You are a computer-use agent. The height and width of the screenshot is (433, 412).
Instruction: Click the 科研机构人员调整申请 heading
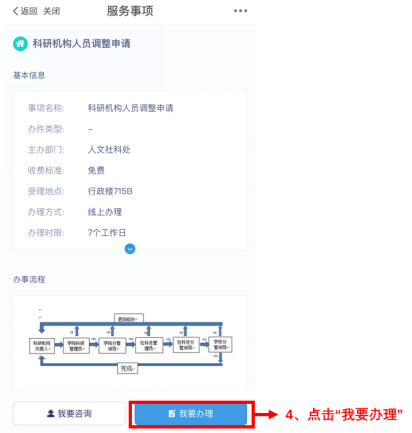82,44
